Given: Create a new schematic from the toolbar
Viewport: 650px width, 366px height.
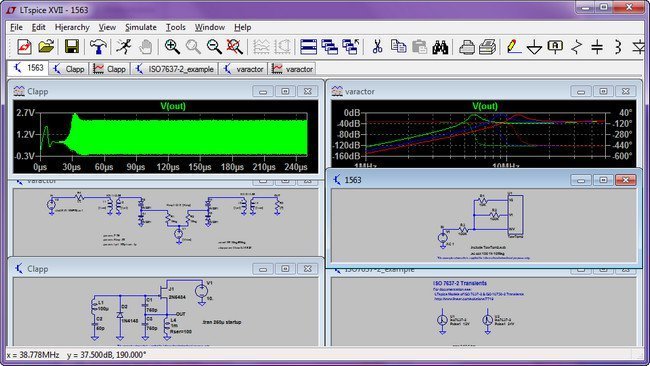Looking at the screenshot, I should coord(24,46).
